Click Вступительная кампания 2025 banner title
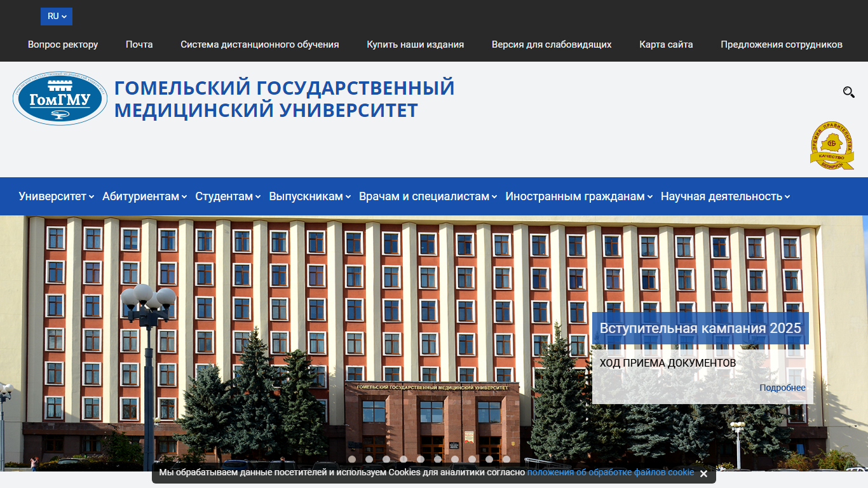868x488 pixels. [700, 329]
